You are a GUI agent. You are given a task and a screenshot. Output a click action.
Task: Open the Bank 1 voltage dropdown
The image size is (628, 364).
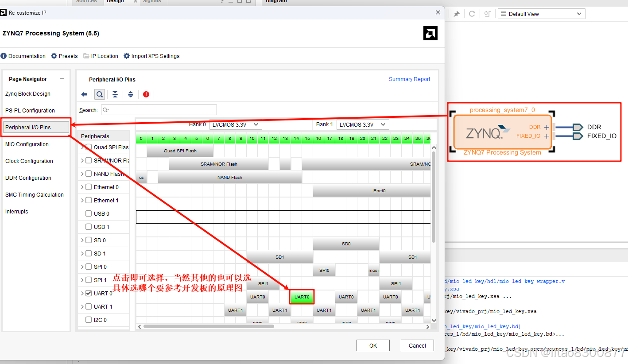tap(363, 124)
